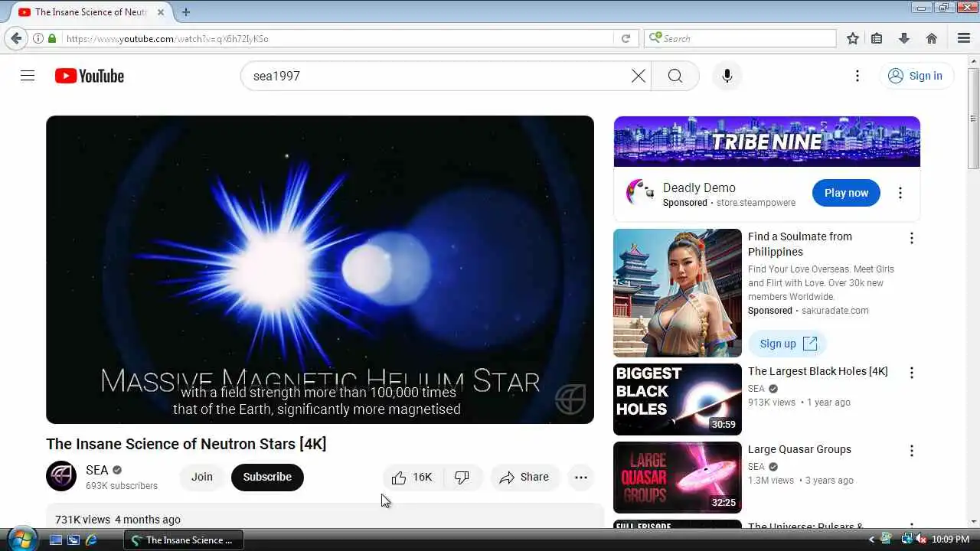Click the 731K views 4 months ago description
Screen dimensions: 980x551
[118, 520]
